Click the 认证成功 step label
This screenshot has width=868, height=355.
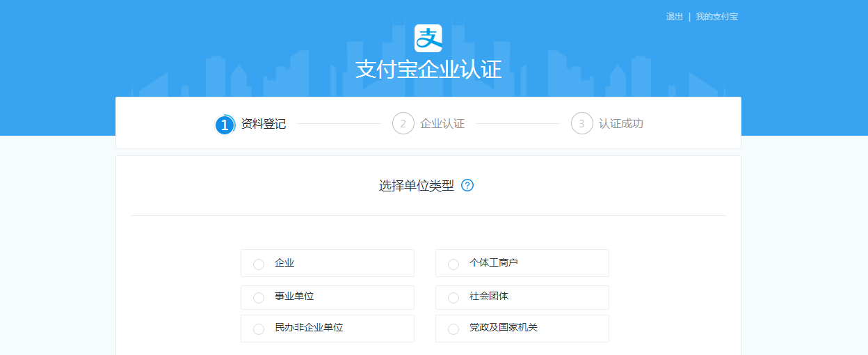[x=621, y=124]
